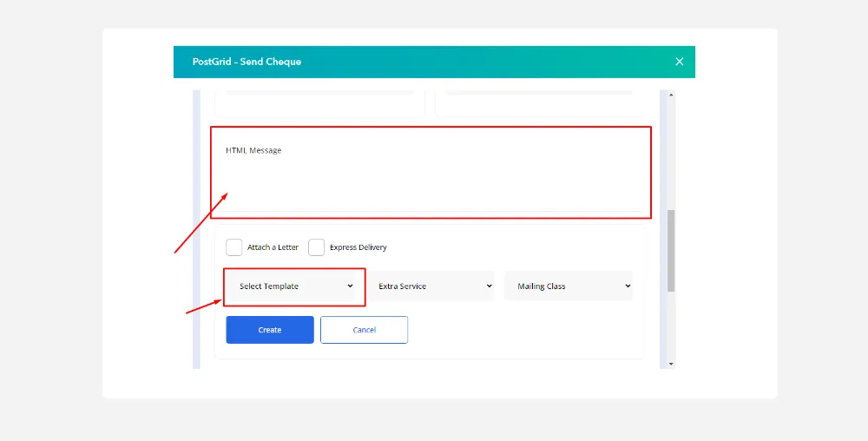Click the scrollbar up arrow
The image size is (868, 441).
[671, 95]
